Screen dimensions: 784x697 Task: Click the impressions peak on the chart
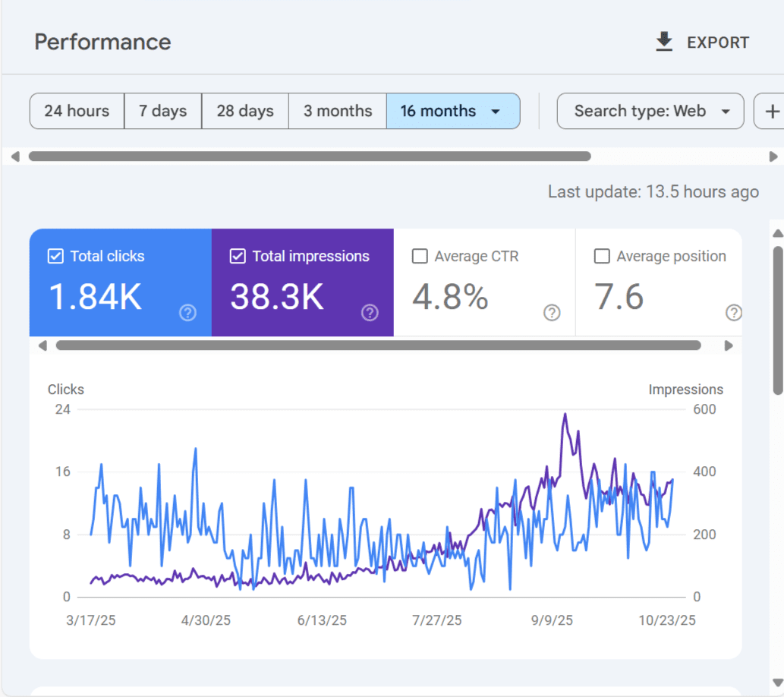565,415
